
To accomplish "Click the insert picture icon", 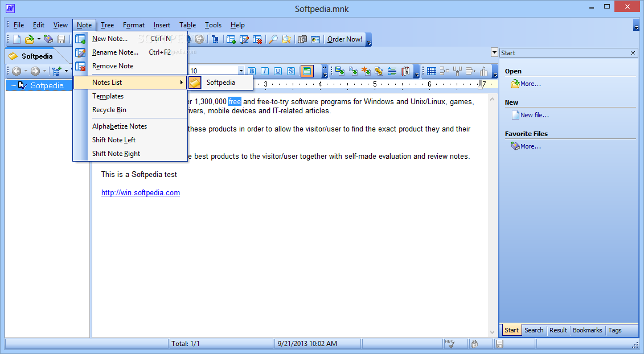I will pos(340,71).
